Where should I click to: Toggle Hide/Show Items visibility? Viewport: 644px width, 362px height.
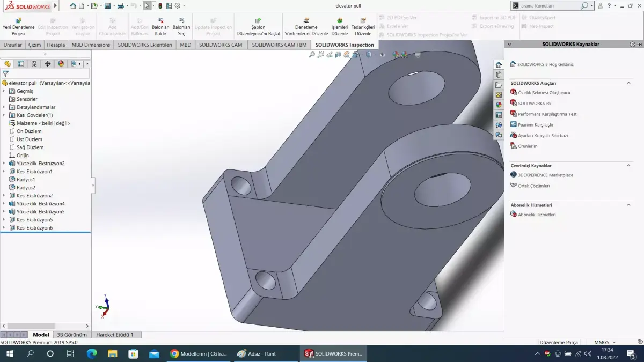383,54
